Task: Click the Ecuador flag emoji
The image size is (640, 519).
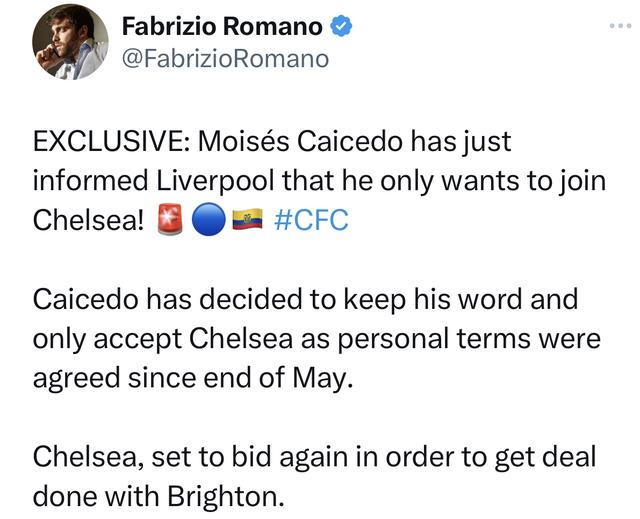Action: 246,220
